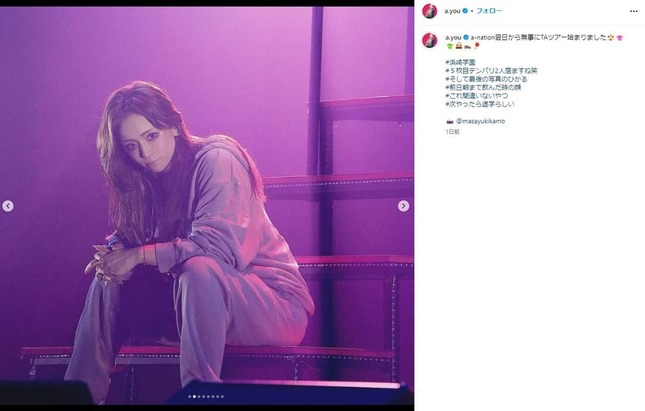The height and width of the screenshot is (411, 645).
Task: Click the フォロー follow button
Action: [489, 11]
